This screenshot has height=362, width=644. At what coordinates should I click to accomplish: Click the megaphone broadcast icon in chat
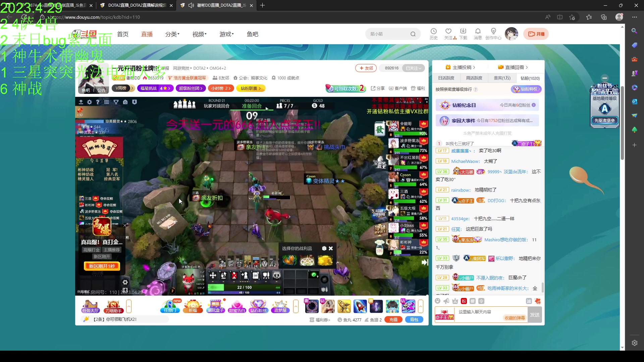point(446,301)
